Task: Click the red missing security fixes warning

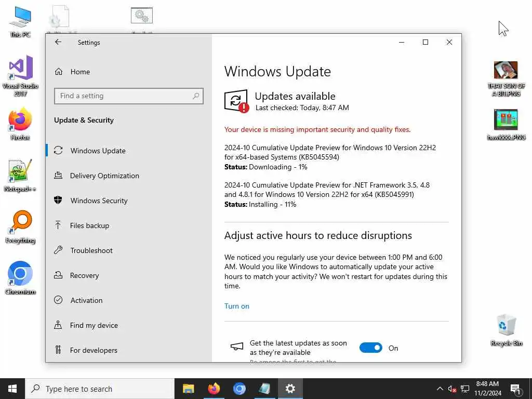Action: [x=317, y=129]
